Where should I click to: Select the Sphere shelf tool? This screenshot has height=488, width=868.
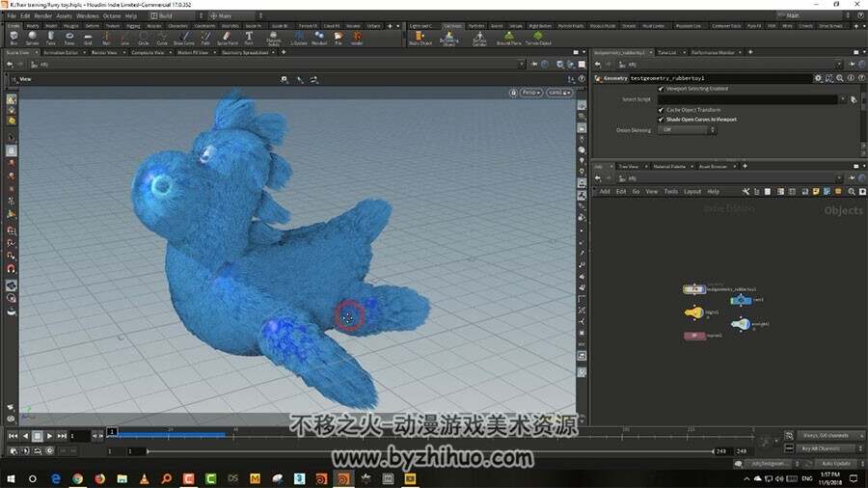(x=33, y=38)
